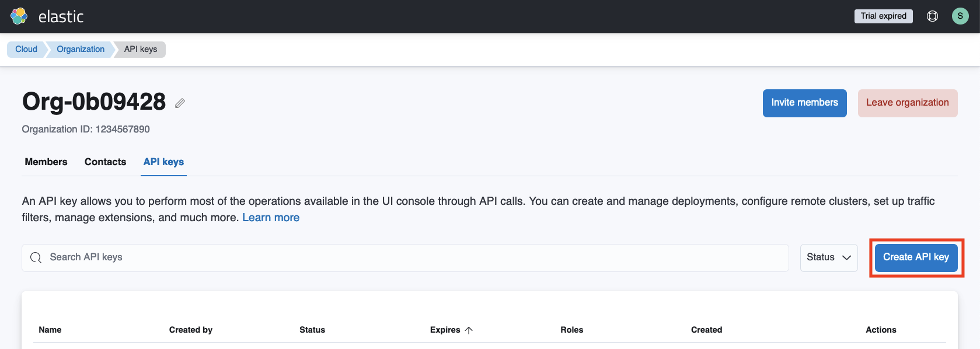Click the Created column header
This screenshot has height=349, width=980.
click(x=707, y=330)
